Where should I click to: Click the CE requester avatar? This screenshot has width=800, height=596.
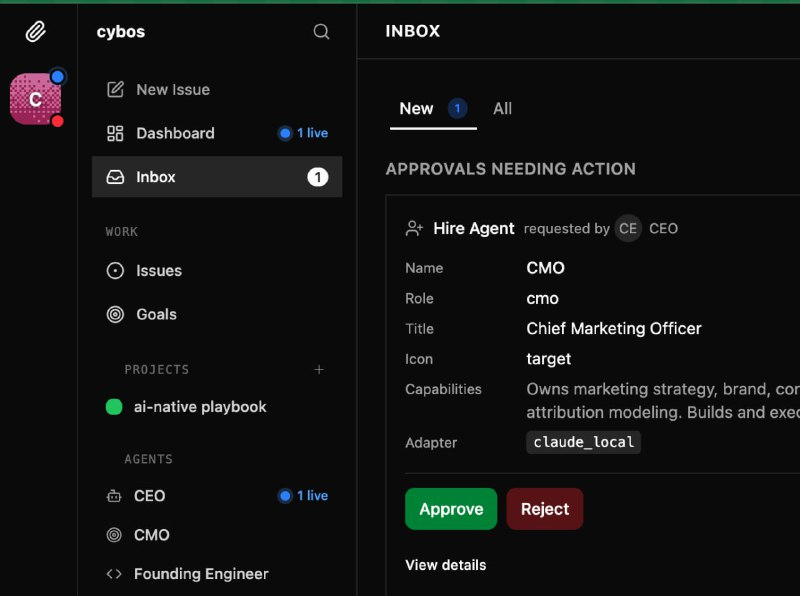pyautogui.click(x=628, y=229)
